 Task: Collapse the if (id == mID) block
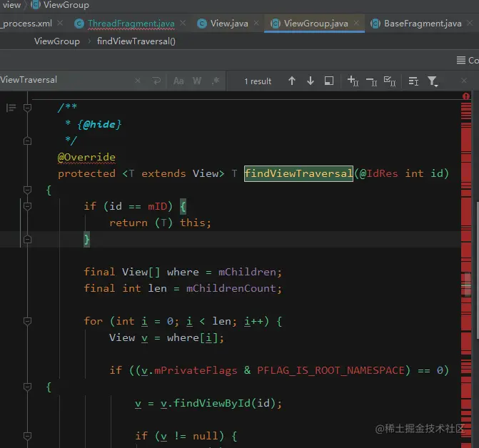27,206
